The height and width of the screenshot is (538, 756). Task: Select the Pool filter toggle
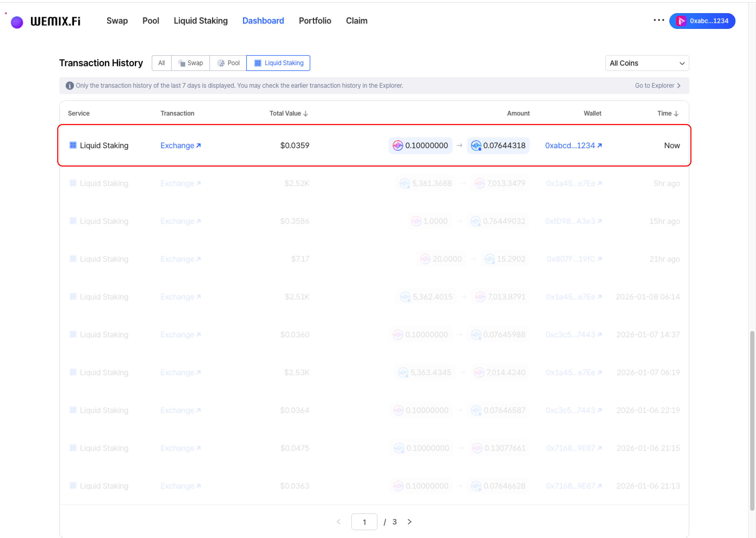click(228, 63)
